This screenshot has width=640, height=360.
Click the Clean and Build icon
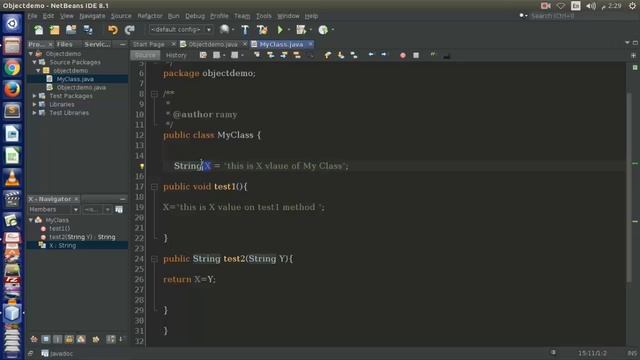click(262, 30)
